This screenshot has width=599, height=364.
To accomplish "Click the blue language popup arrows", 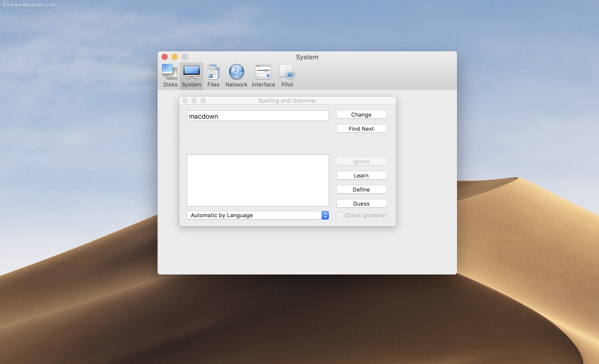I will [325, 215].
